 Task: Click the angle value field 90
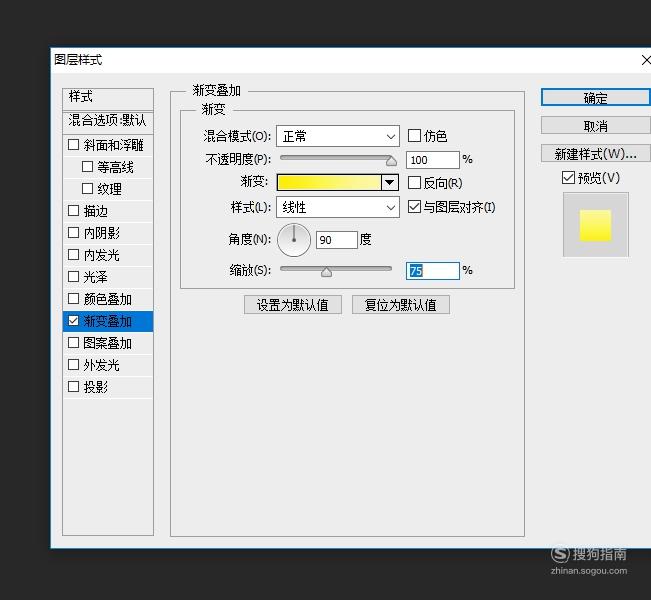(337, 240)
